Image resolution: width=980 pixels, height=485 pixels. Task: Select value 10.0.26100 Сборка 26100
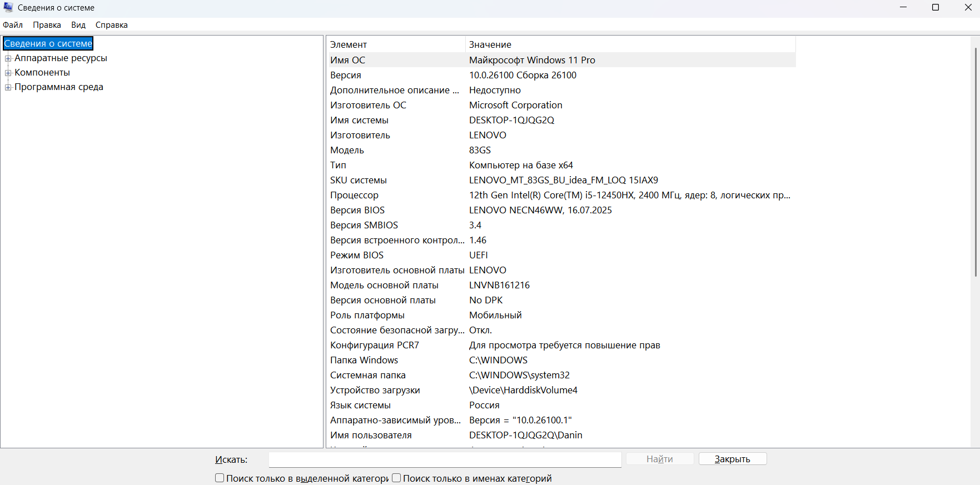click(523, 75)
